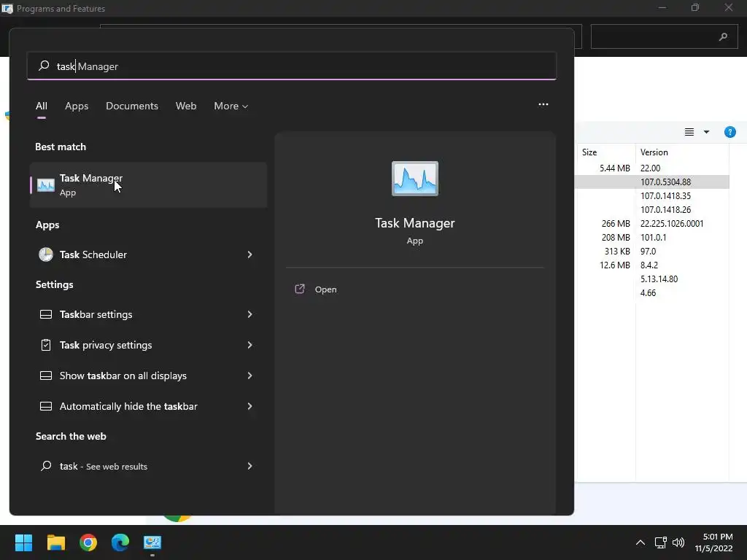This screenshot has width=747, height=560.
Task: Expand Taskbar settings chevron
Action: click(x=249, y=314)
